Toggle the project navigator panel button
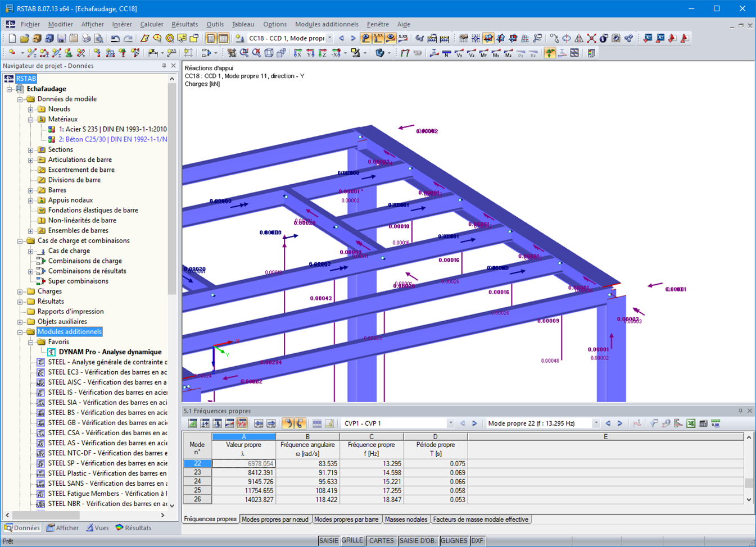The width and height of the screenshot is (756, 547). pos(211,38)
